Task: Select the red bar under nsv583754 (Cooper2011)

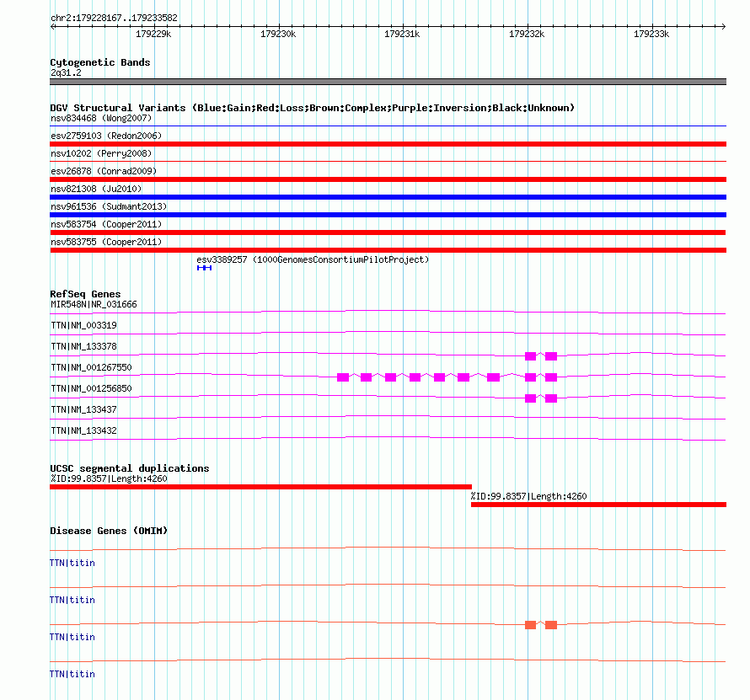Action: point(388,232)
